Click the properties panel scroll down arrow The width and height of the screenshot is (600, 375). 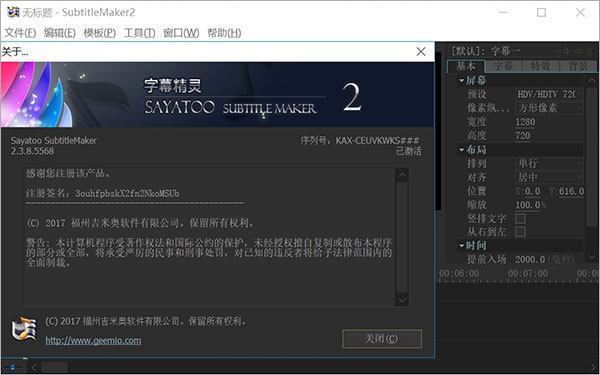pyautogui.click(x=592, y=256)
